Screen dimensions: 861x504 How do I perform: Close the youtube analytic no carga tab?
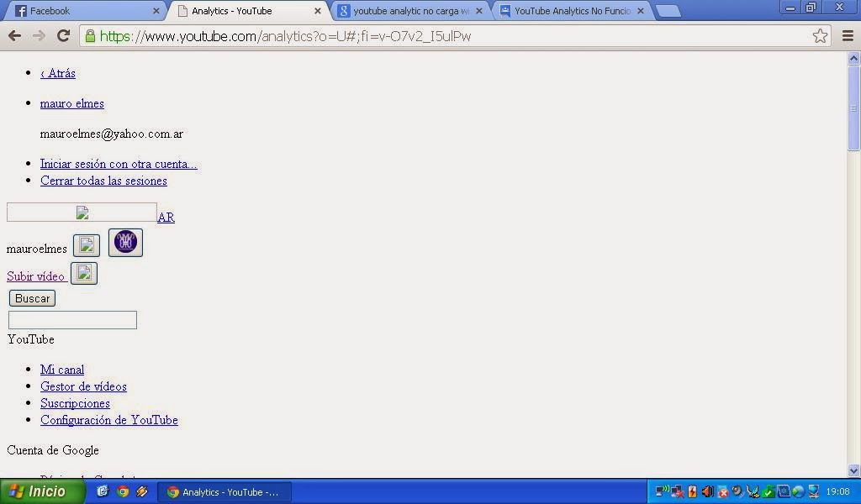(x=478, y=10)
